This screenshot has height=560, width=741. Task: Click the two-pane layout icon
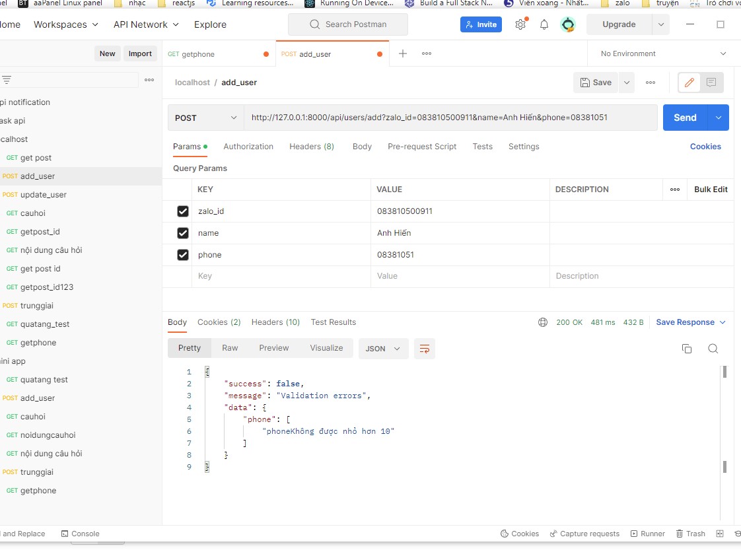pos(720,534)
